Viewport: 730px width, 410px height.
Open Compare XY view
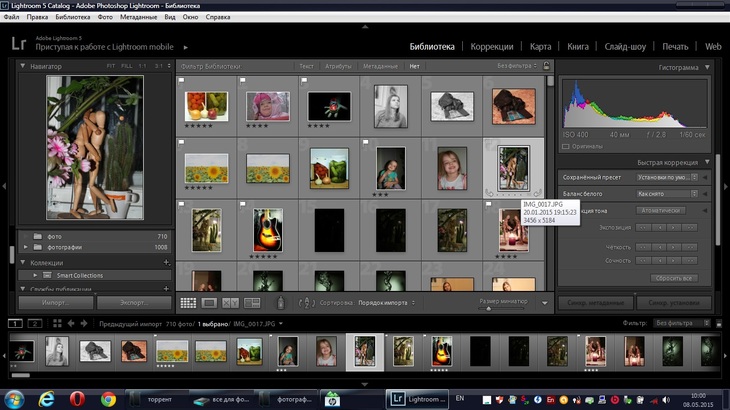[230, 303]
